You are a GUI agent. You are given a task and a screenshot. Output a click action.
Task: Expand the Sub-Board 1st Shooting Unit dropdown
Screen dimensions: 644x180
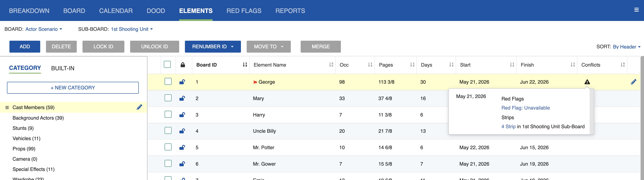coord(132,29)
